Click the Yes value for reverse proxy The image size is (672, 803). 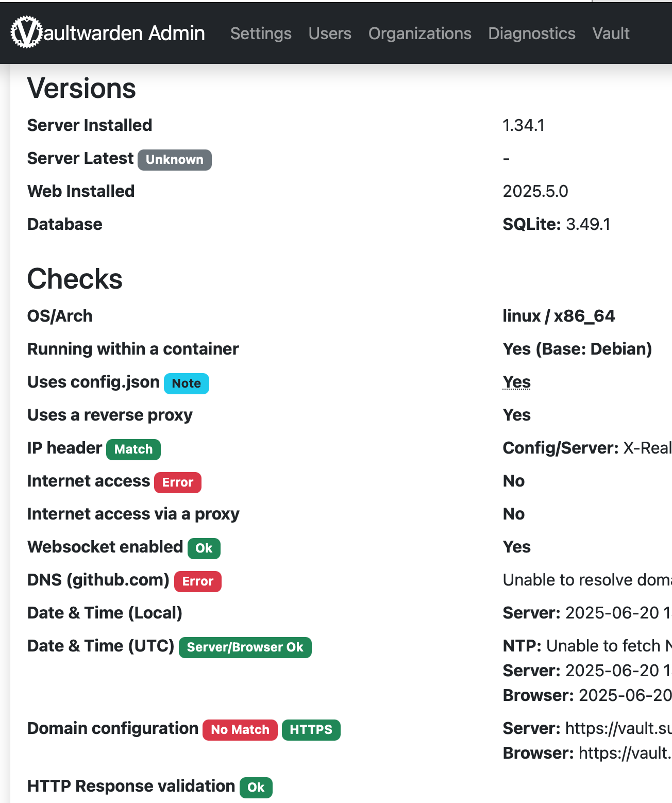(x=517, y=415)
